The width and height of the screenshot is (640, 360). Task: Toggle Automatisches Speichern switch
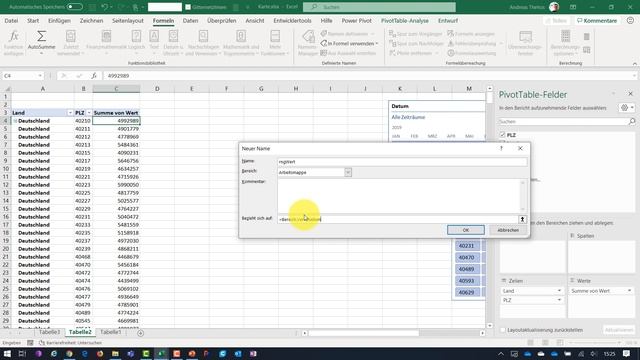pyautogui.click(x=75, y=7)
